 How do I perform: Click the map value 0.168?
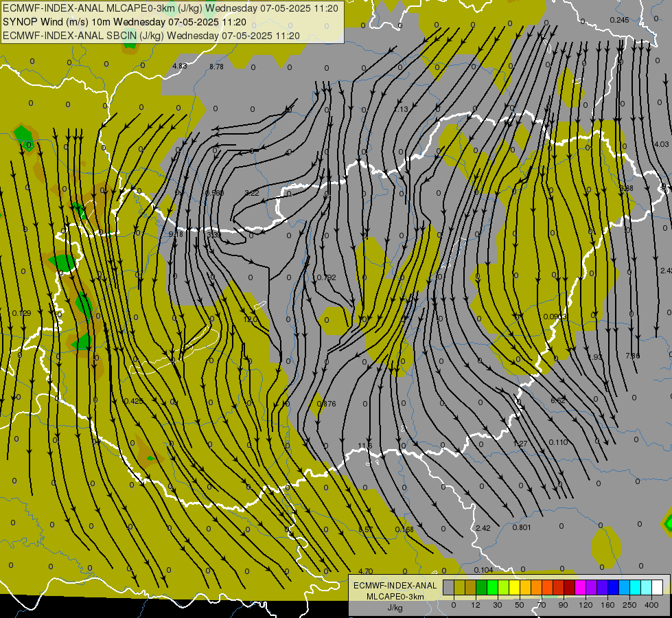pyautogui.click(x=404, y=529)
